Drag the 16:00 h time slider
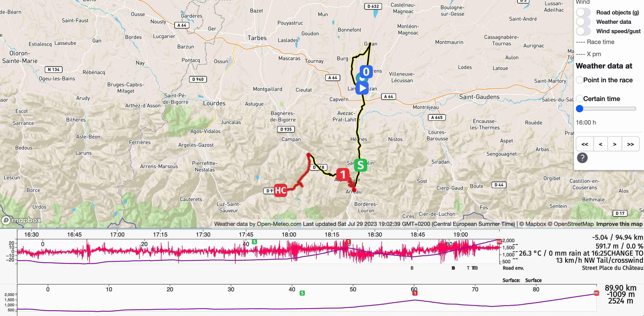644x316 pixels. (580, 109)
